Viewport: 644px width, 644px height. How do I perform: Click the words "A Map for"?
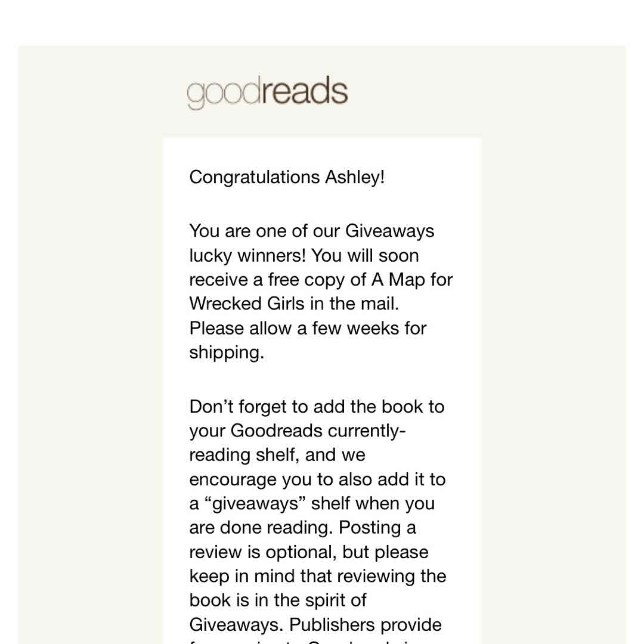[412, 280]
